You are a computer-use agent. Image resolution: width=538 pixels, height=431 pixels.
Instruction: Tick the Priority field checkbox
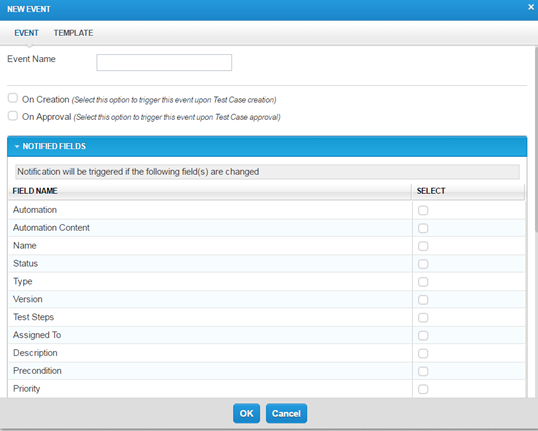(423, 389)
